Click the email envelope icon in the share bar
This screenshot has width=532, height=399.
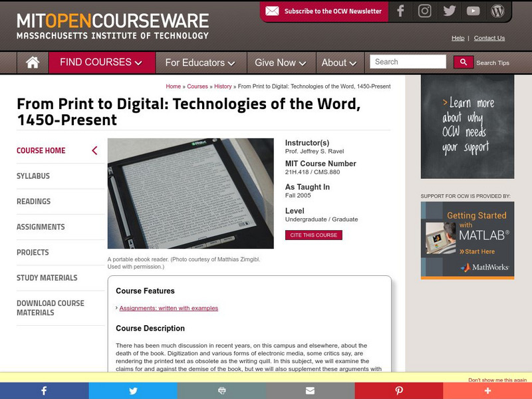[x=310, y=391]
